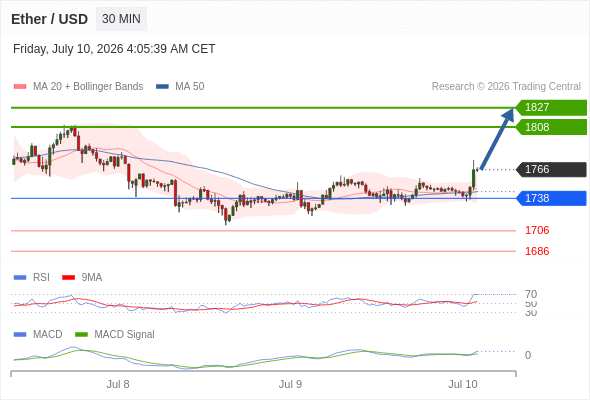This screenshot has width=590, height=400.
Task: Click the MA 20 + Bollinger Bands legend swatch
Action: point(20,87)
